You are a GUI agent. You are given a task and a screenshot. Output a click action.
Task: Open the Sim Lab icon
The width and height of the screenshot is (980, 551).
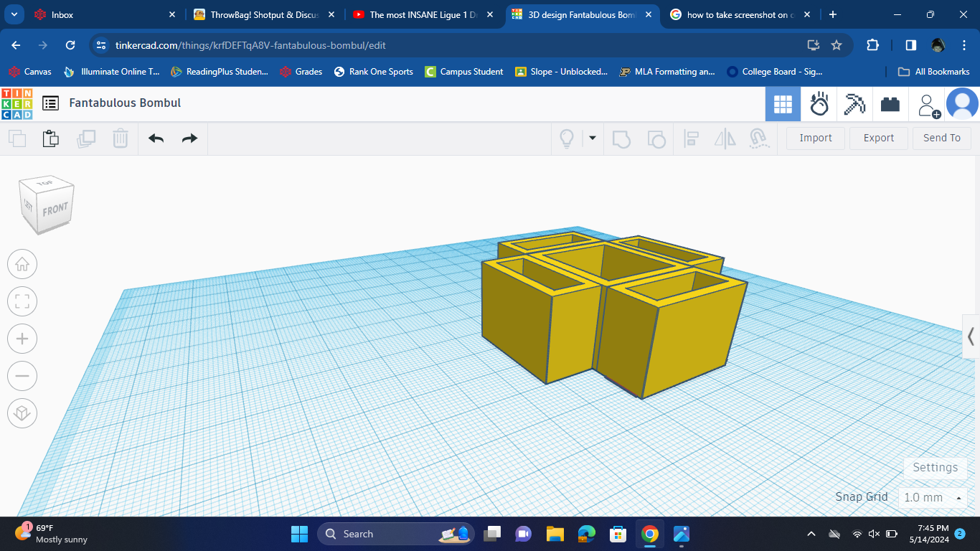tap(819, 105)
